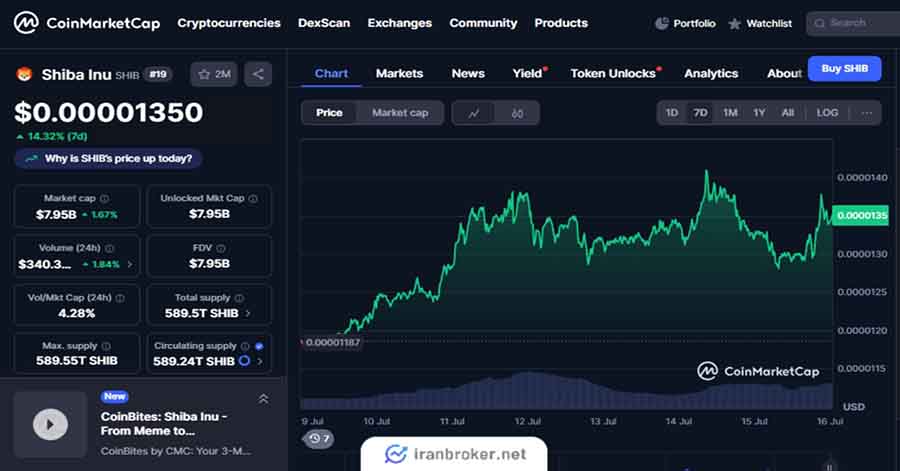
Task: Click Total supply info icon
Action: pyautogui.click(x=239, y=298)
